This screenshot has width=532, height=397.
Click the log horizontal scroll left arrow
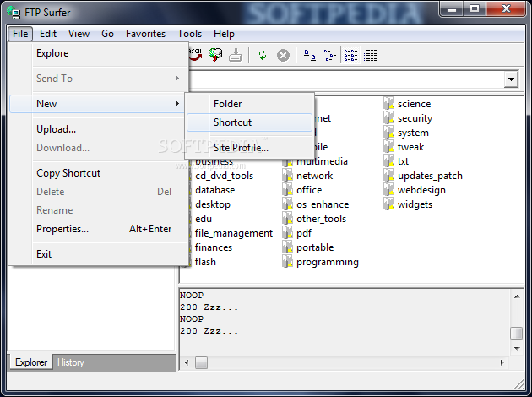tap(187, 362)
